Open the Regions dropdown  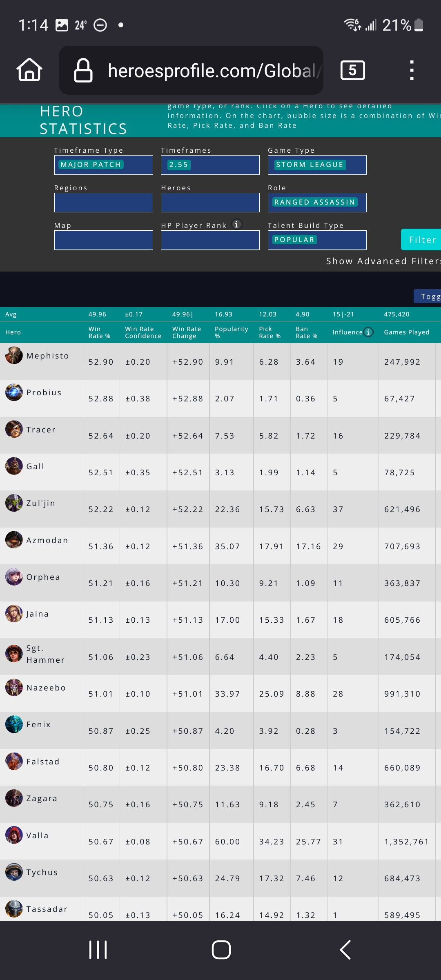(103, 203)
